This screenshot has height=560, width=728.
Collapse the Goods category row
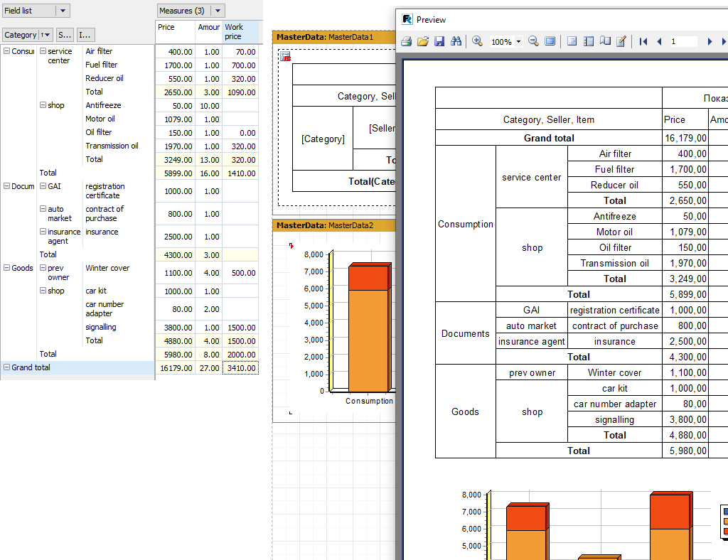click(7, 268)
